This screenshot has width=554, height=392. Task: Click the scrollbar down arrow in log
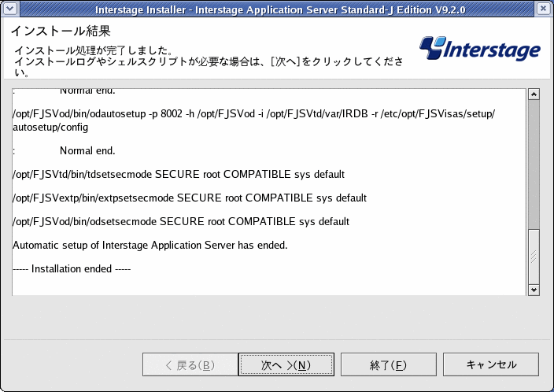click(x=534, y=290)
